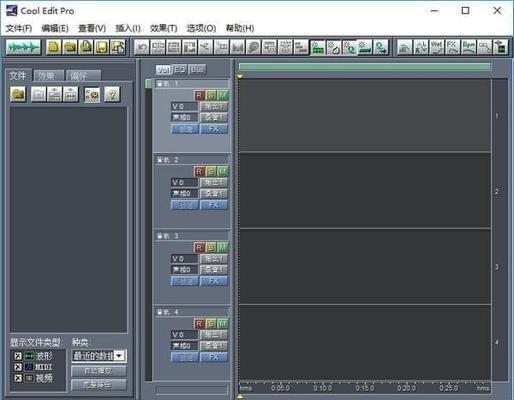The height and width of the screenshot is (400, 514).
Task: Click the FX button on track 1
Action: click(214, 129)
